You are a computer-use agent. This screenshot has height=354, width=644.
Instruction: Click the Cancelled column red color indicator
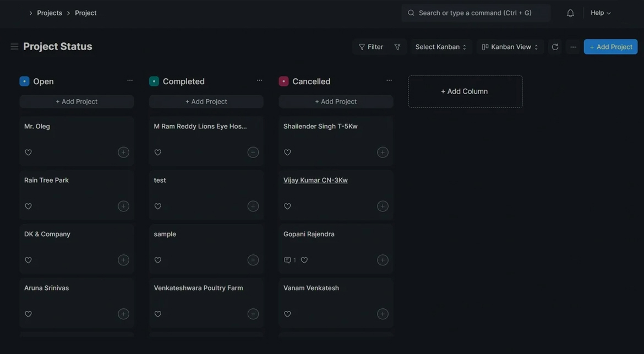click(283, 81)
